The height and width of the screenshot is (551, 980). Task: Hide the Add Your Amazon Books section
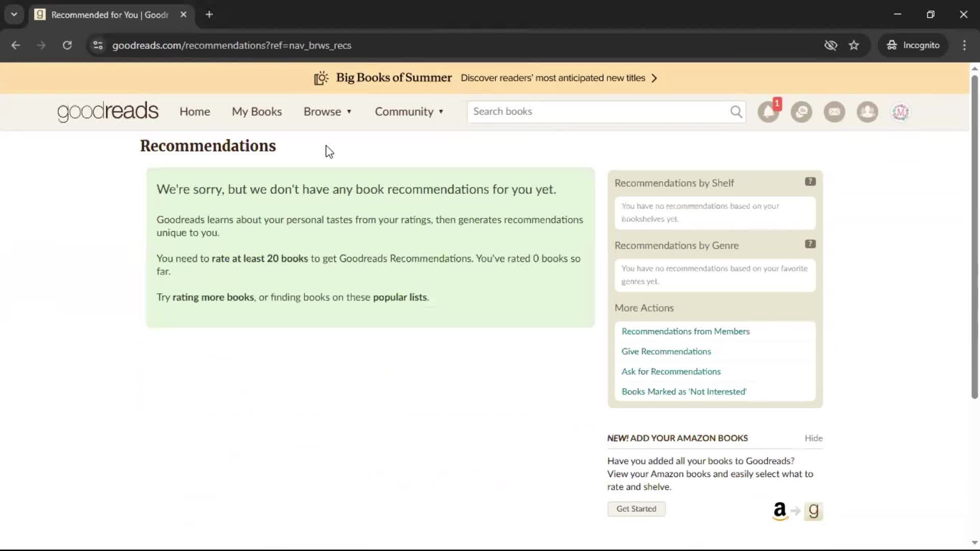tap(814, 438)
